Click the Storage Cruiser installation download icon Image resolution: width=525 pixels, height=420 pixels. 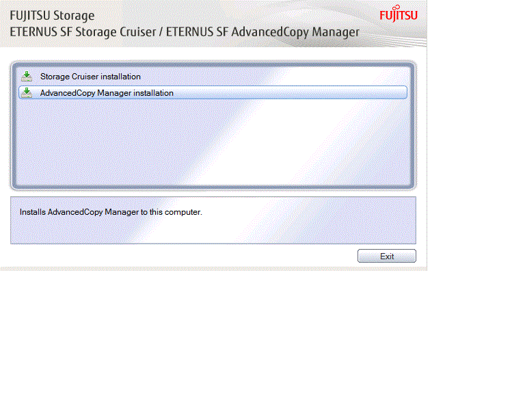[x=27, y=77]
